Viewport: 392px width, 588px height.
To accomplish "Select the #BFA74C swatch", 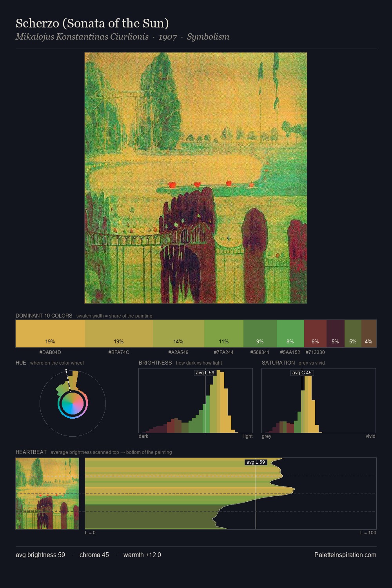I will pyautogui.click(x=119, y=334).
